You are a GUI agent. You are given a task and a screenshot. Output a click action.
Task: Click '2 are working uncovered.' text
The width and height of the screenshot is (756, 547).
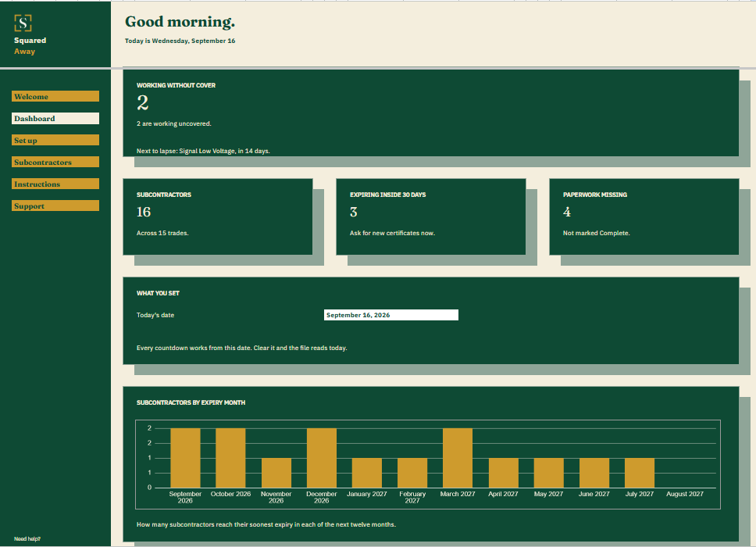[174, 123]
